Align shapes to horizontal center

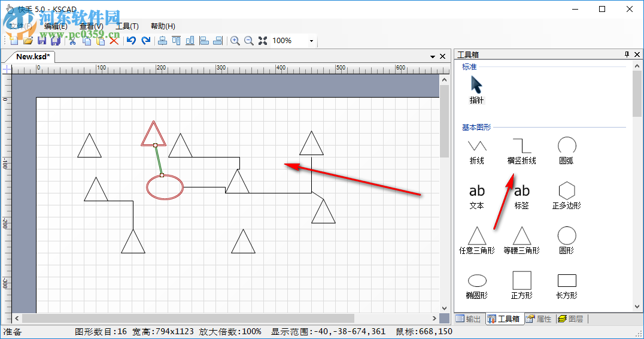(x=163, y=41)
